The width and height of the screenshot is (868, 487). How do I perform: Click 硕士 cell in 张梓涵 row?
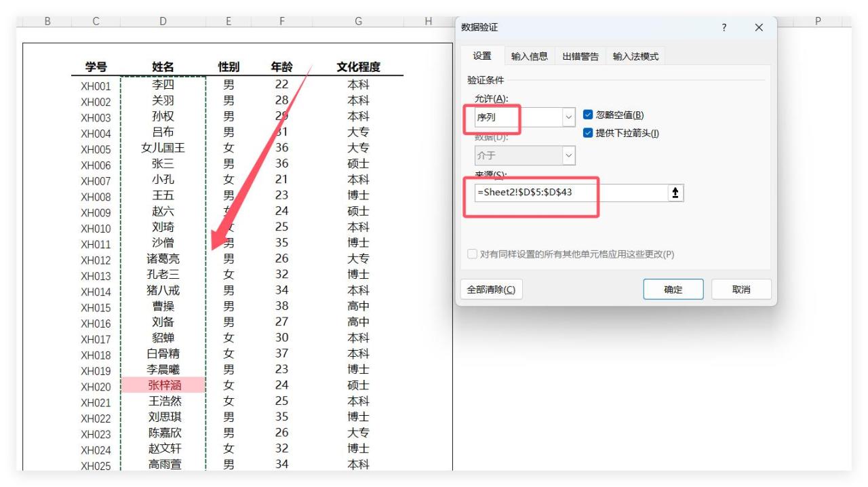tap(358, 385)
